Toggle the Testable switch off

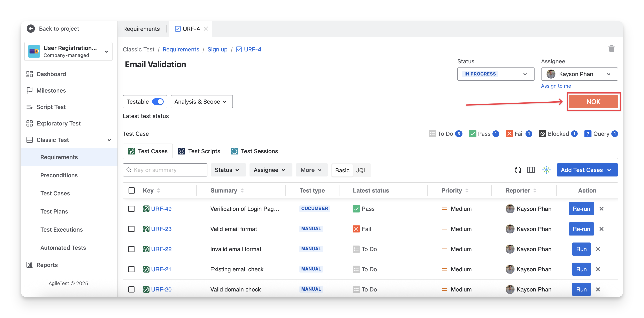click(x=158, y=102)
